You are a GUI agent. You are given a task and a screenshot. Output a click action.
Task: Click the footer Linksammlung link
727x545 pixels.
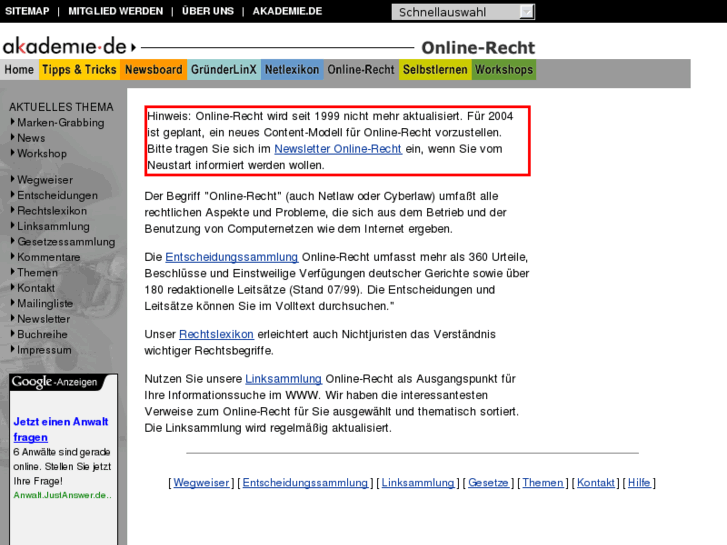point(418,483)
